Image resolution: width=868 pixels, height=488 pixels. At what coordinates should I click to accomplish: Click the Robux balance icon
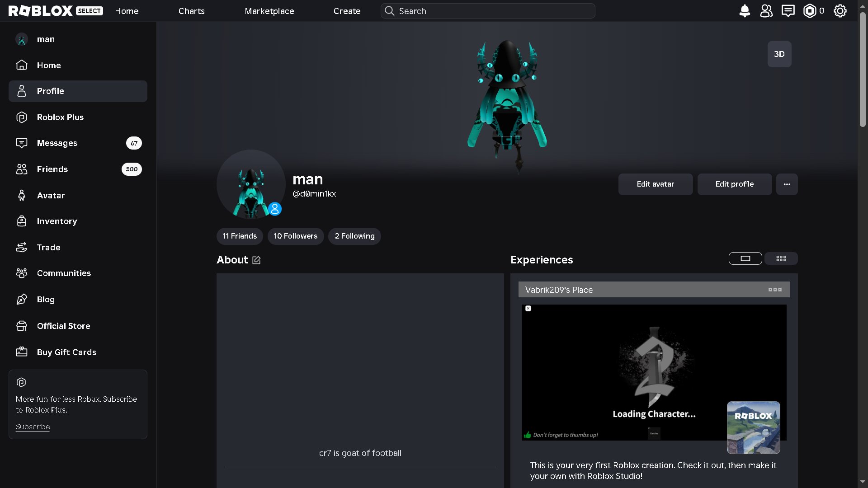[810, 11]
